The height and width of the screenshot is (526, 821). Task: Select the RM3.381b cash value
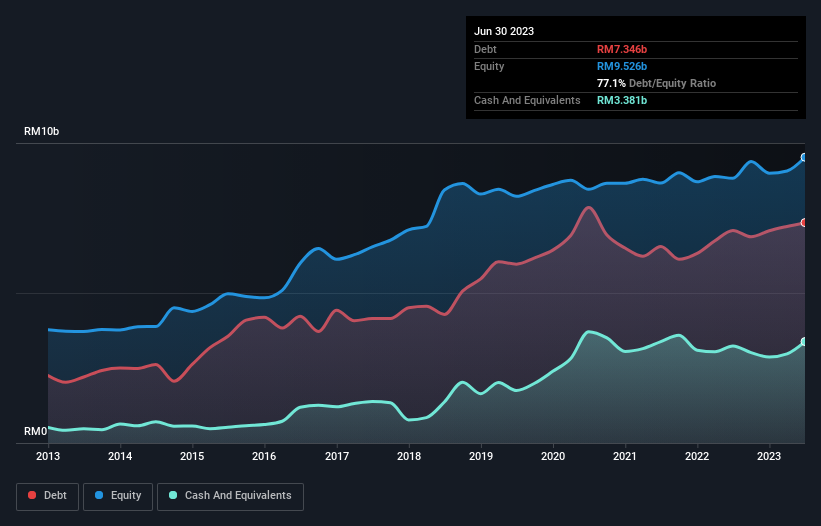[x=622, y=100]
